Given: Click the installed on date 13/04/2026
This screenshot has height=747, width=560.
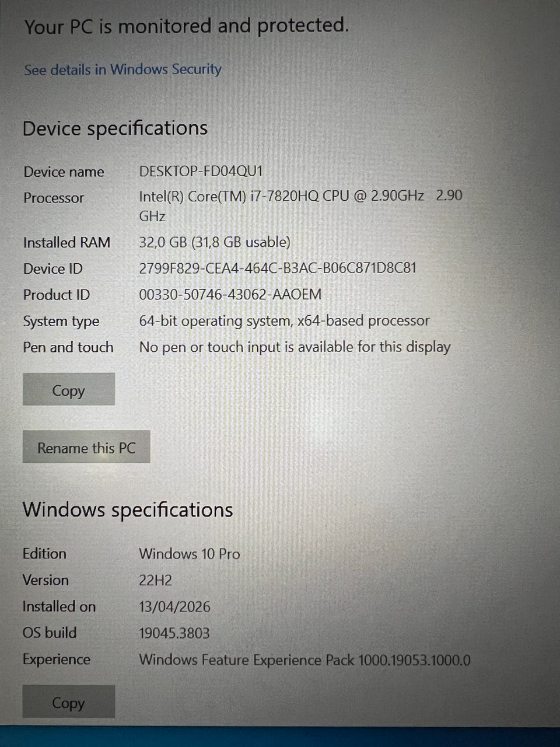Looking at the screenshot, I should point(174,607).
